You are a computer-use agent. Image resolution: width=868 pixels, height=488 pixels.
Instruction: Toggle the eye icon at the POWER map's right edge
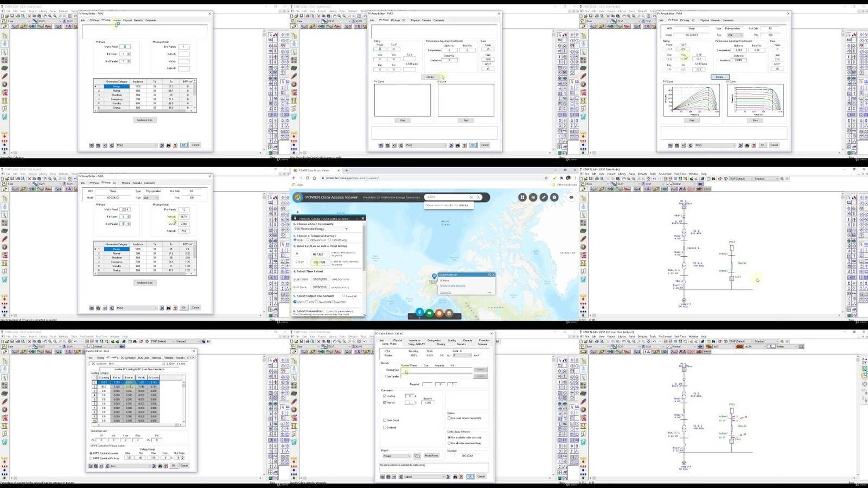[x=571, y=198]
